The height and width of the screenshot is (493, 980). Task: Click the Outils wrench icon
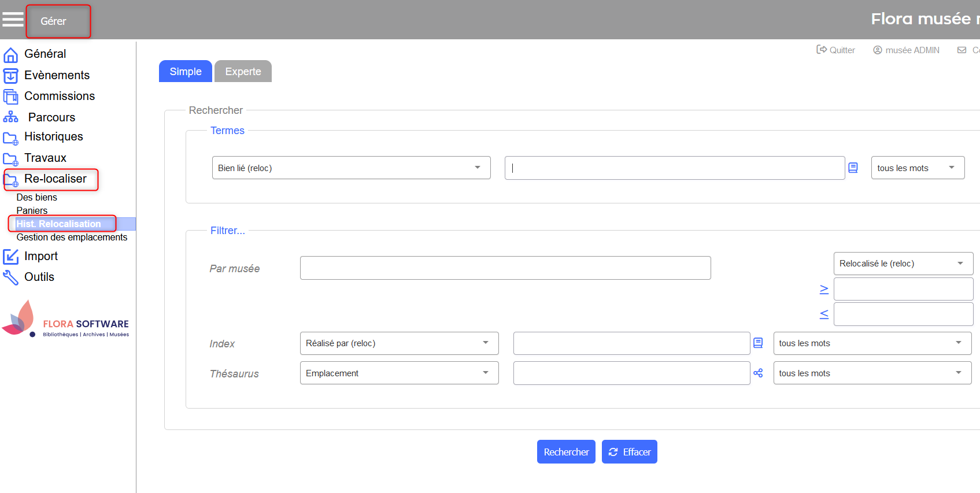(x=10, y=277)
